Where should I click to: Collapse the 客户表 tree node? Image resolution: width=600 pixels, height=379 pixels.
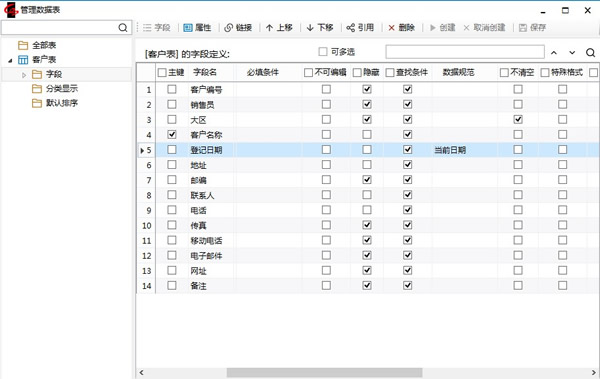pos(10,60)
